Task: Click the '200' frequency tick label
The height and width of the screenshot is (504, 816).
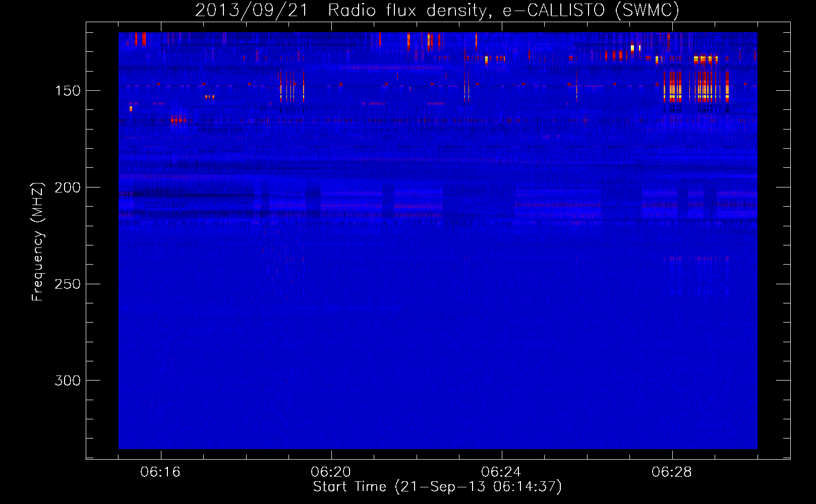Action: (68, 187)
